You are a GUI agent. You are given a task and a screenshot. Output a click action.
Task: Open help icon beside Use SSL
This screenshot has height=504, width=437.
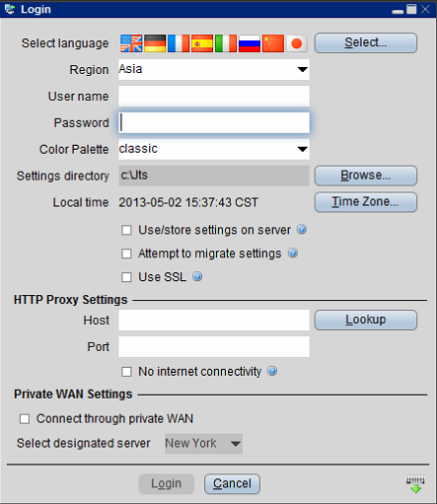click(197, 276)
